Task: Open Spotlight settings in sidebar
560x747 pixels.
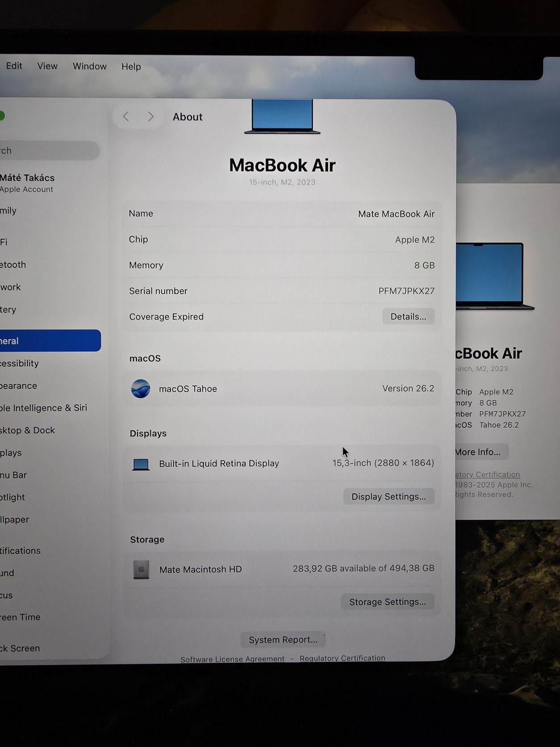Action: (x=13, y=497)
